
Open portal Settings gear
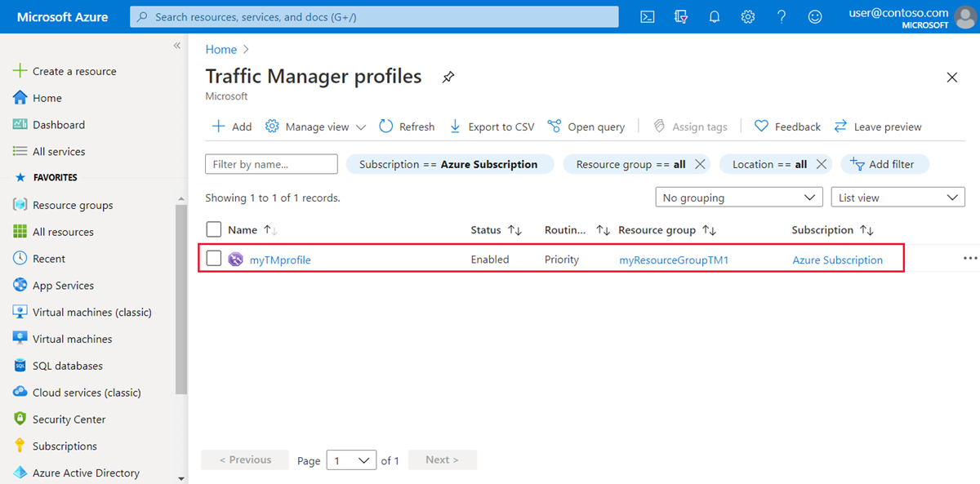pos(747,16)
